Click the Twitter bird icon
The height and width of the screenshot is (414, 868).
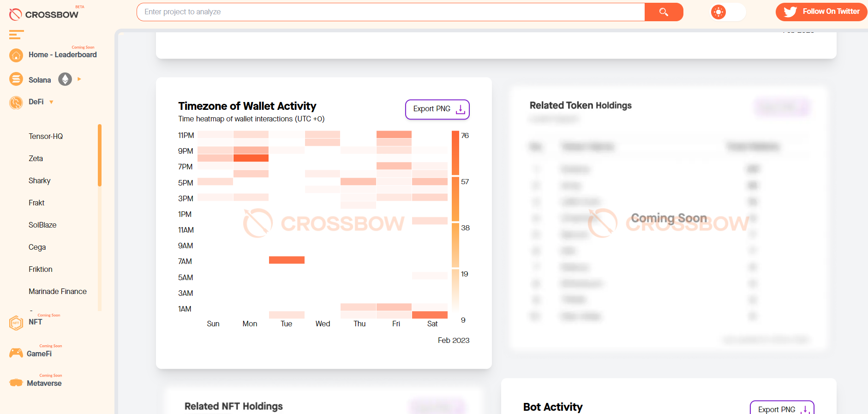790,12
